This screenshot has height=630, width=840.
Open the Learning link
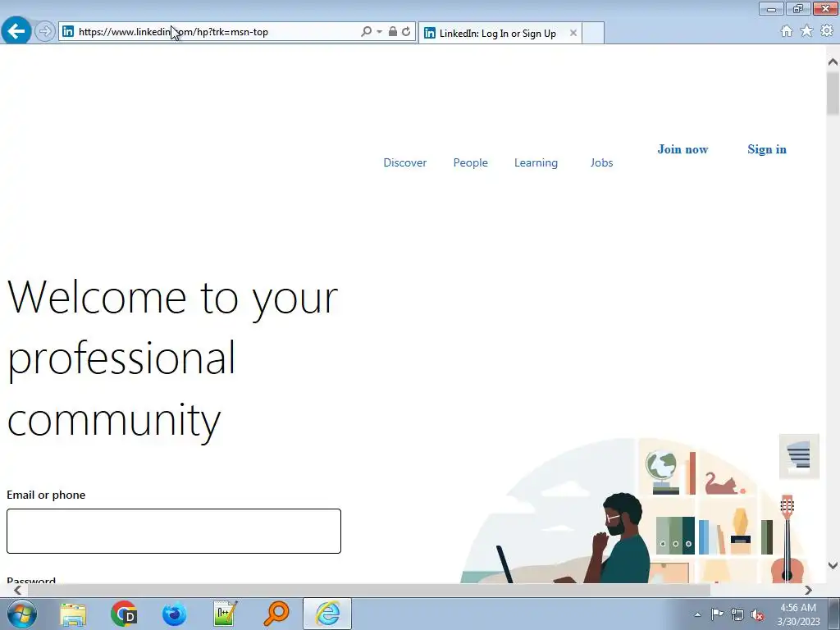point(536,163)
